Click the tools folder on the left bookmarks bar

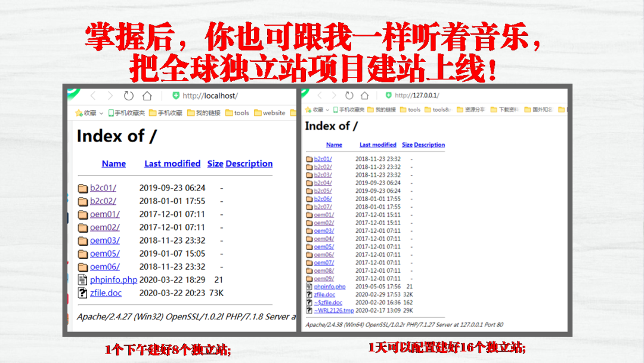pos(237,113)
